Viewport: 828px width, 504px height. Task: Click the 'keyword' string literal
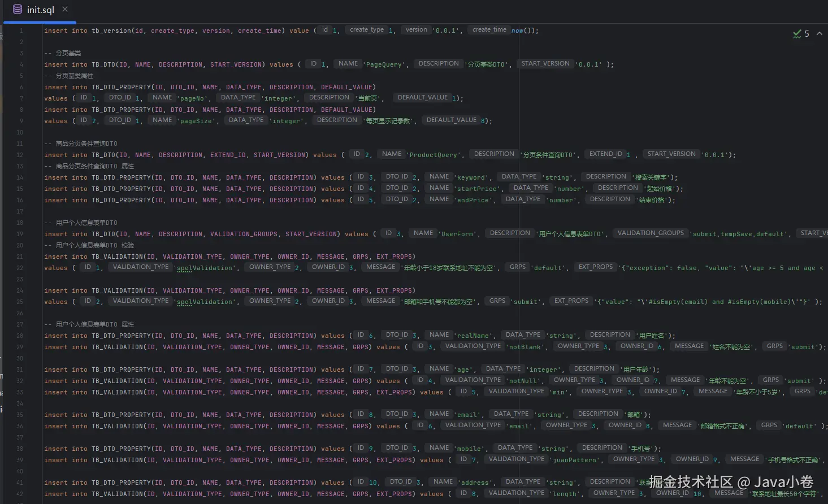click(471, 177)
